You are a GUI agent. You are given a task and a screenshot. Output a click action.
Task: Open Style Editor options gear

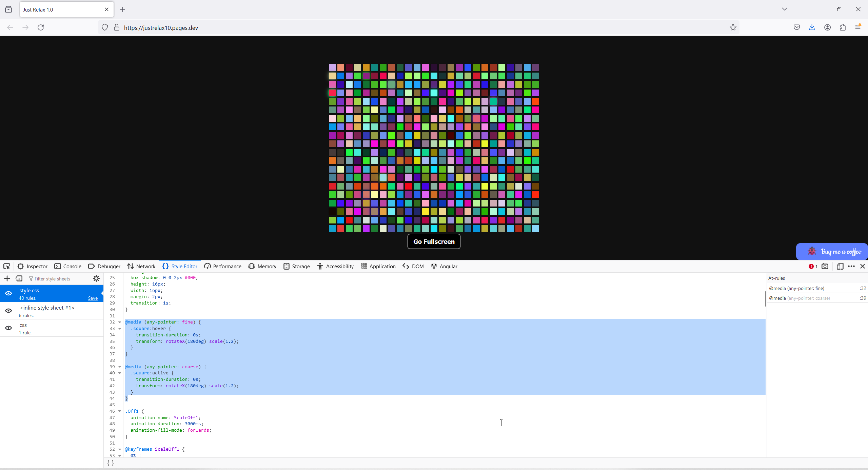[96, 279]
